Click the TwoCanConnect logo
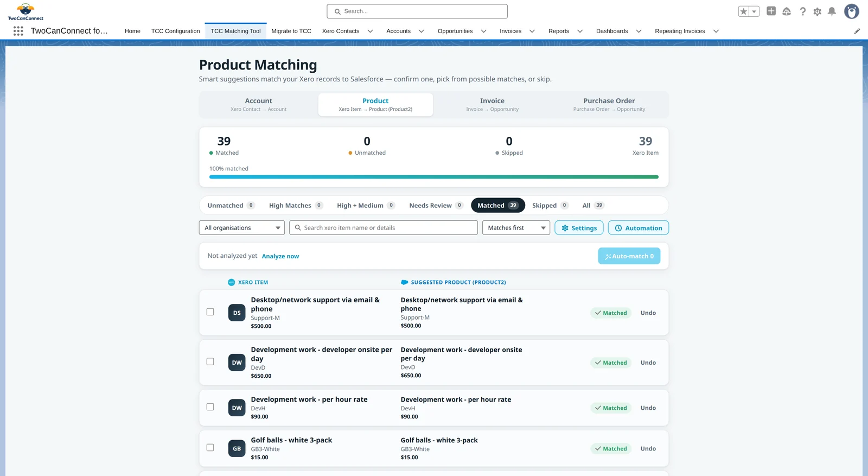 (25, 11)
